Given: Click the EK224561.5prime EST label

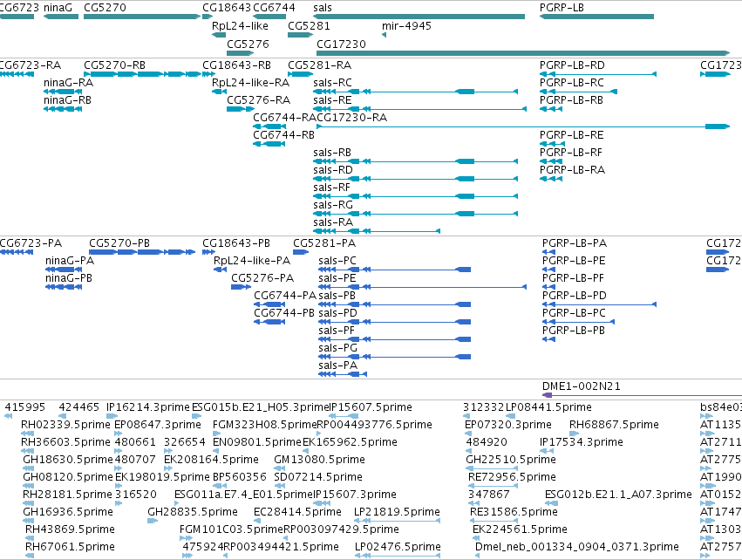Looking at the screenshot, I should click(x=520, y=529).
